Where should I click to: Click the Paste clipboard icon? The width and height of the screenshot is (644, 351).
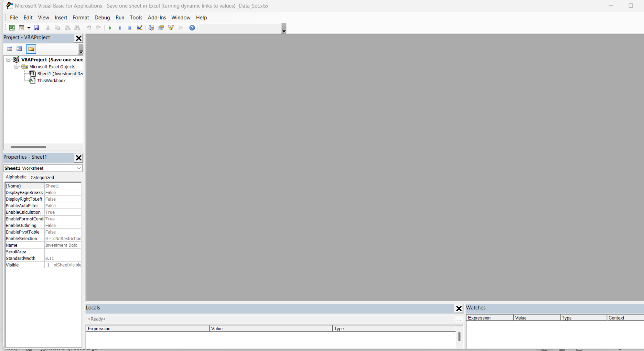click(68, 28)
